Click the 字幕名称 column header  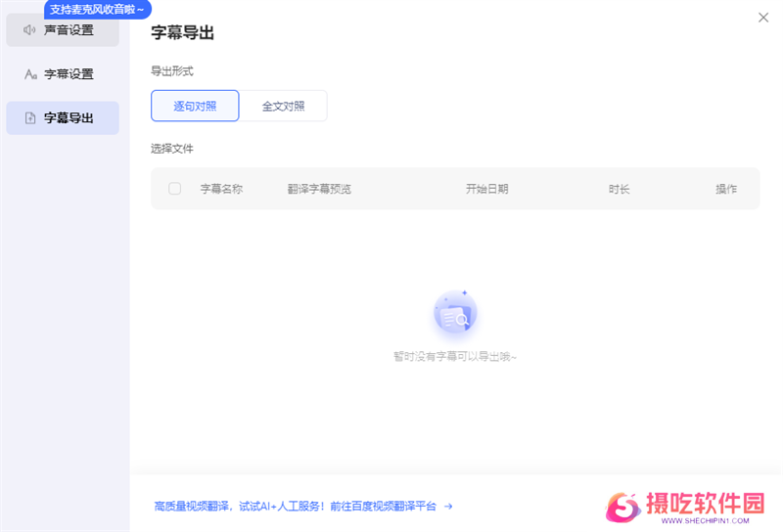click(x=222, y=189)
